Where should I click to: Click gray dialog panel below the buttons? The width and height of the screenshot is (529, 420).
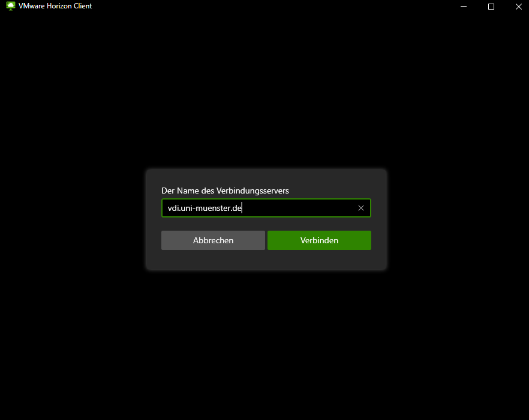pos(266,260)
